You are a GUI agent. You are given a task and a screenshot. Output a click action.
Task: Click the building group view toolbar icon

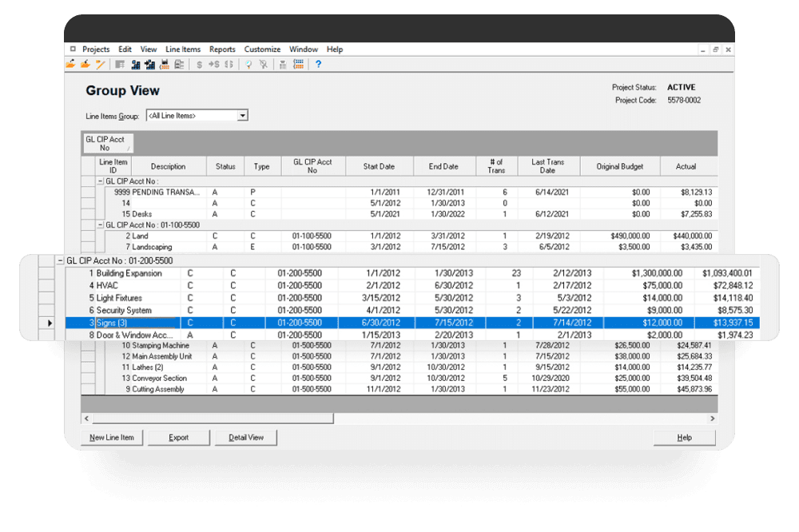click(136, 64)
